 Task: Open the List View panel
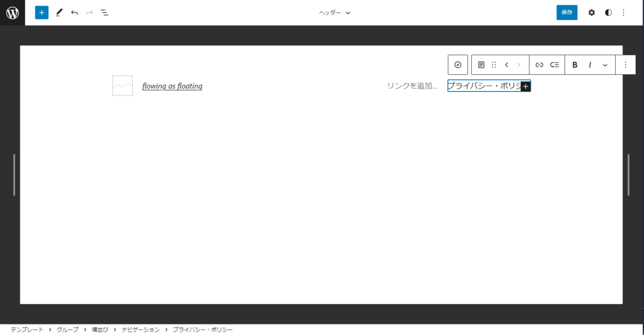pos(104,13)
